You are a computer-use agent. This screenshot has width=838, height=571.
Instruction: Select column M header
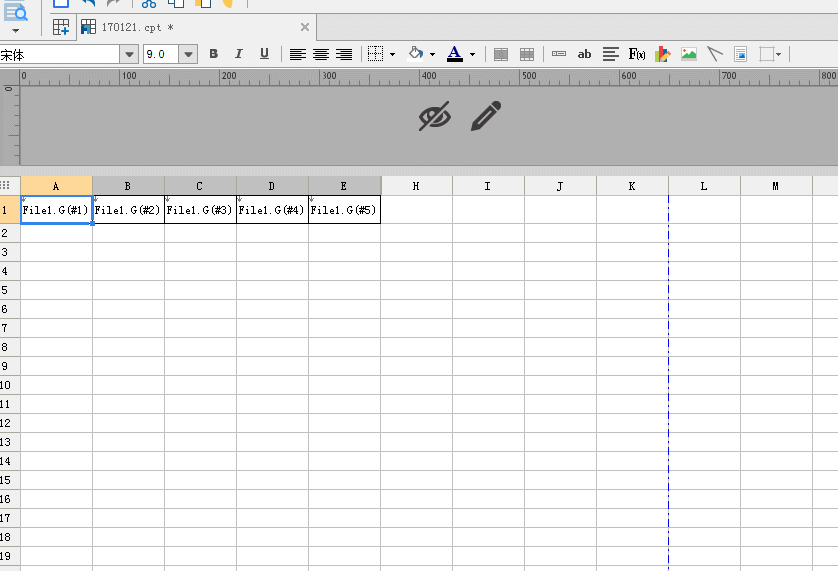point(776,186)
